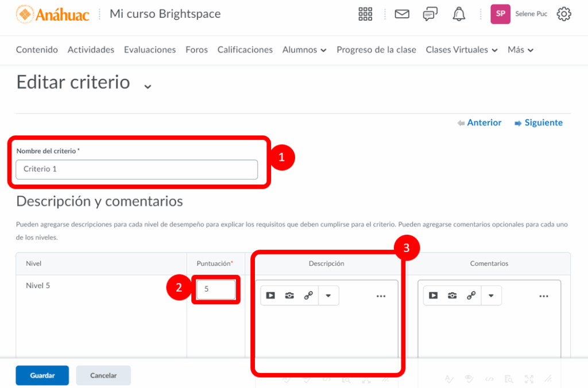Open the course selector grid icon
This screenshot has width=588, height=388.
365,14
